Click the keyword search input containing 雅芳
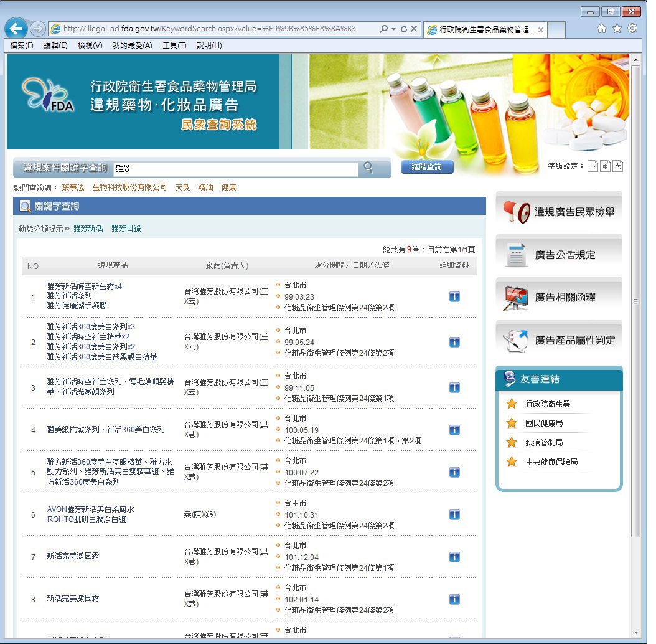The width and height of the screenshot is (656, 644). click(x=235, y=168)
